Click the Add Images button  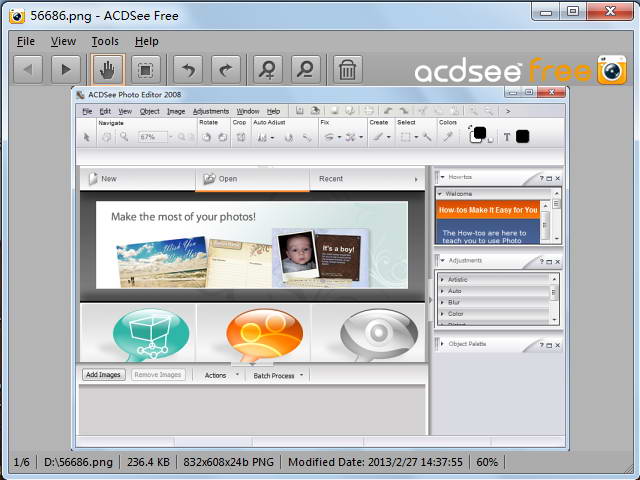(103, 375)
